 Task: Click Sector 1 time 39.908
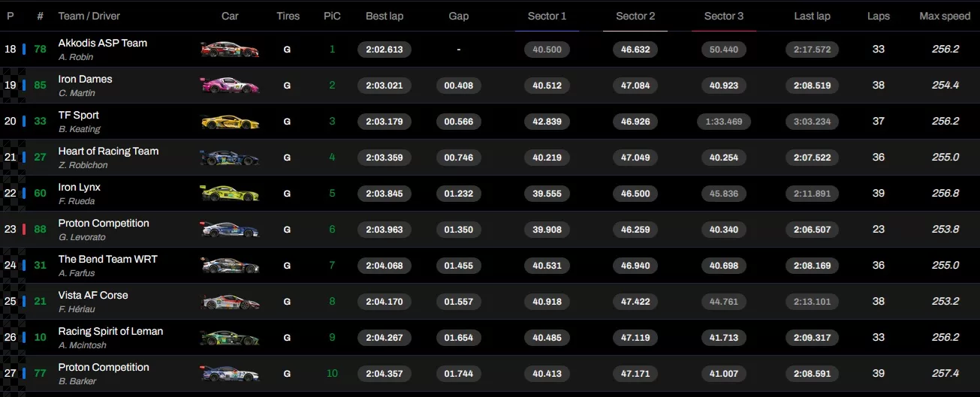pyautogui.click(x=547, y=230)
